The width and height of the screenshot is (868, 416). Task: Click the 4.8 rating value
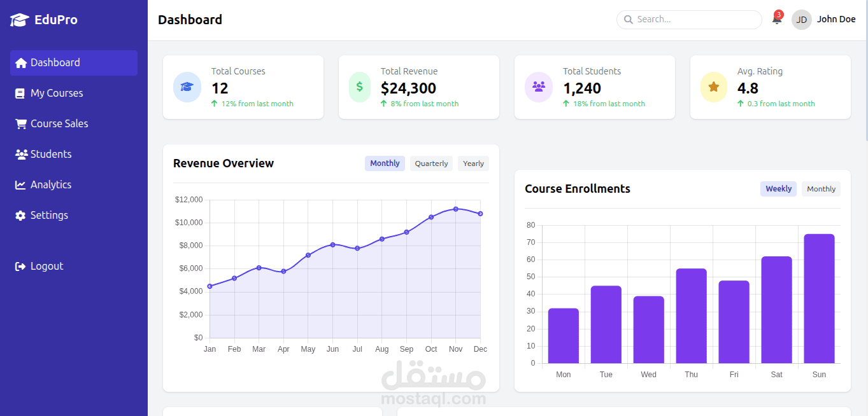pyautogui.click(x=748, y=88)
